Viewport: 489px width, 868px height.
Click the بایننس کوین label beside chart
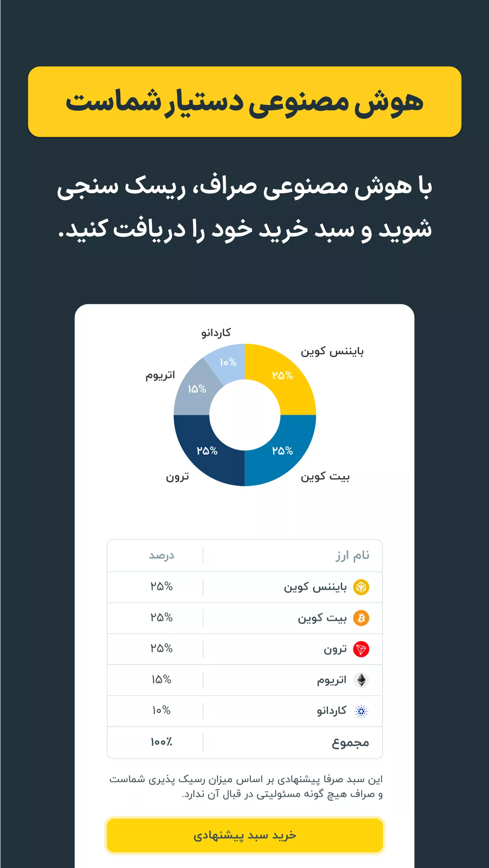332,351
